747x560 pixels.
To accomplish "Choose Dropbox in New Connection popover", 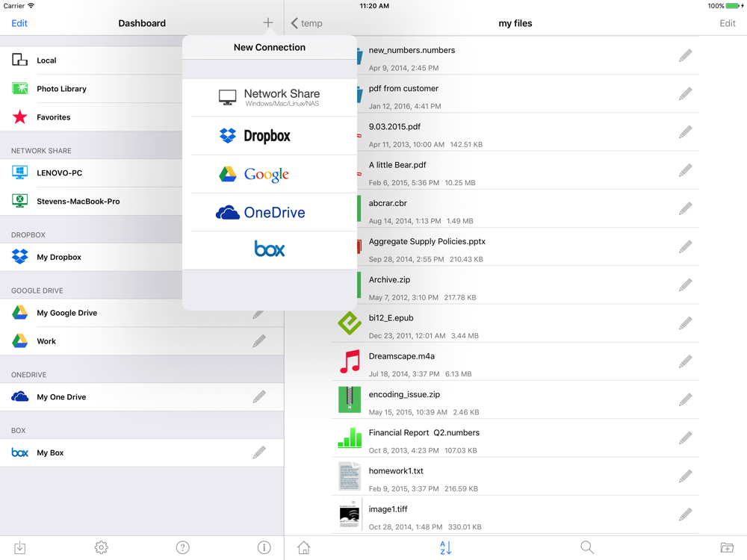I will click(270, 136).
